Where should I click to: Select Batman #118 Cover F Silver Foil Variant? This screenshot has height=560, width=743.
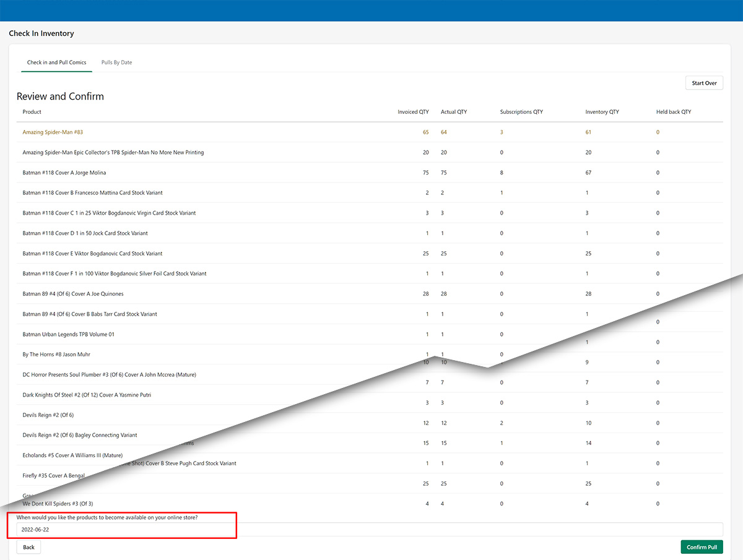[370, 274]
